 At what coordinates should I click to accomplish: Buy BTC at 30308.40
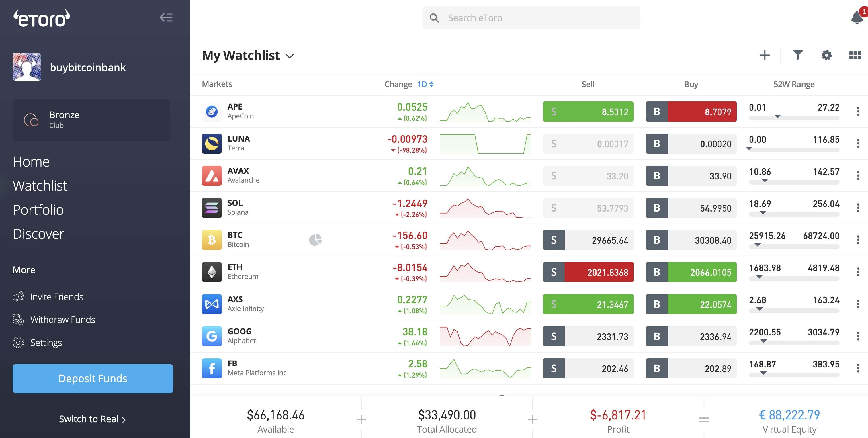click(x=691, y=240)
